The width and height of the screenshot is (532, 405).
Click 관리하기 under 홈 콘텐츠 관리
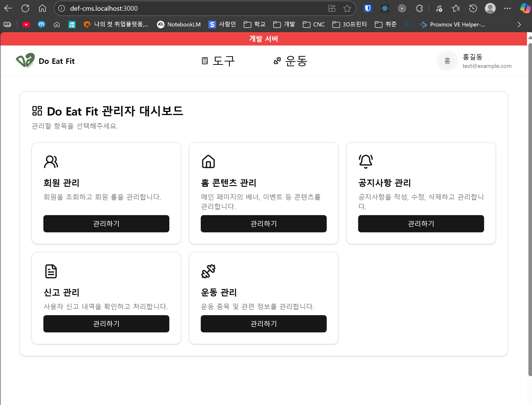[263, 223]
